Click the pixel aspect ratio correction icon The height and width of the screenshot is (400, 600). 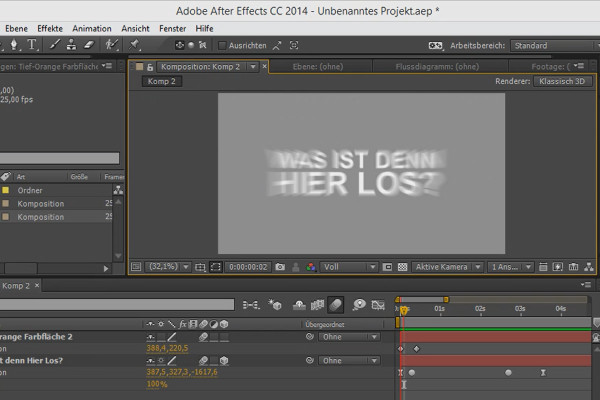click(x=543, y=267)
